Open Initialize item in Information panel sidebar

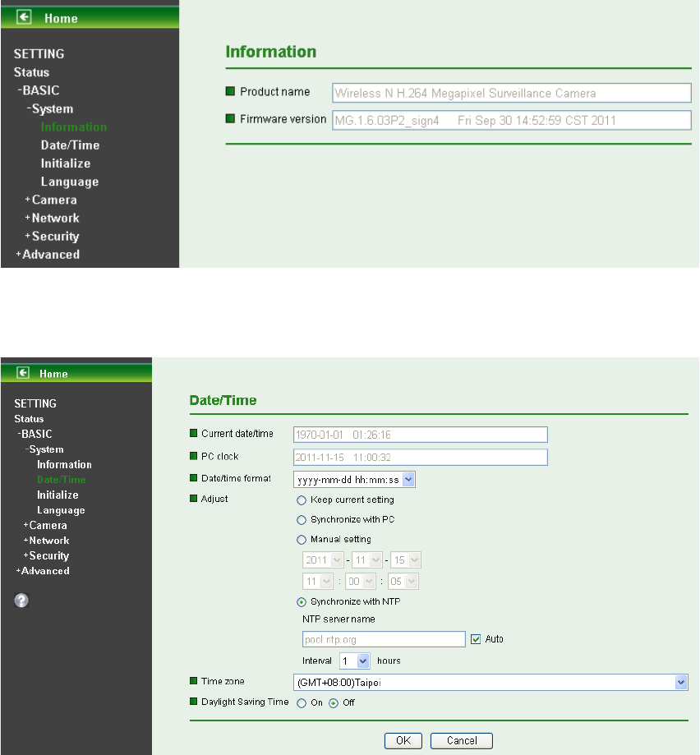coord(66,163)
